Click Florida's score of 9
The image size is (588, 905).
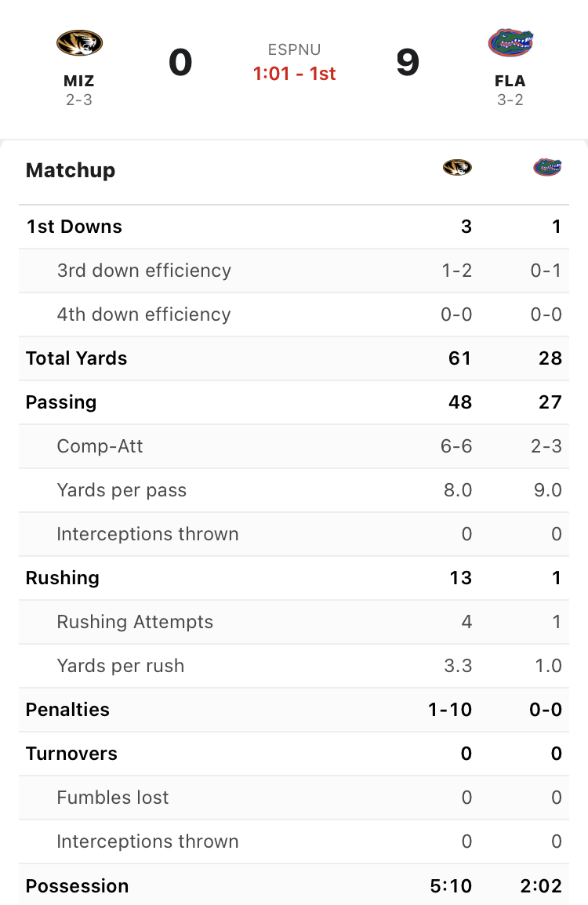click(408, 62)
